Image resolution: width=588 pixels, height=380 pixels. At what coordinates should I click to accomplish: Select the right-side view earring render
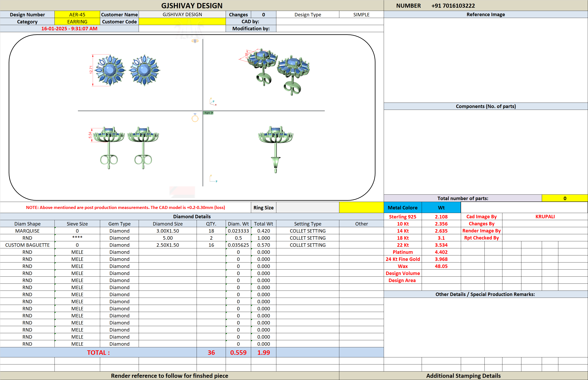(x=276, y=150)
